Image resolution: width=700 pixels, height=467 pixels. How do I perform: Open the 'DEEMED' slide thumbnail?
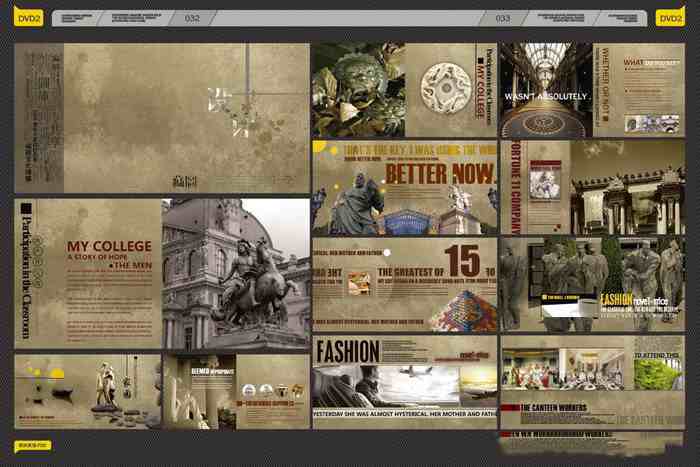tap(237, 392)
